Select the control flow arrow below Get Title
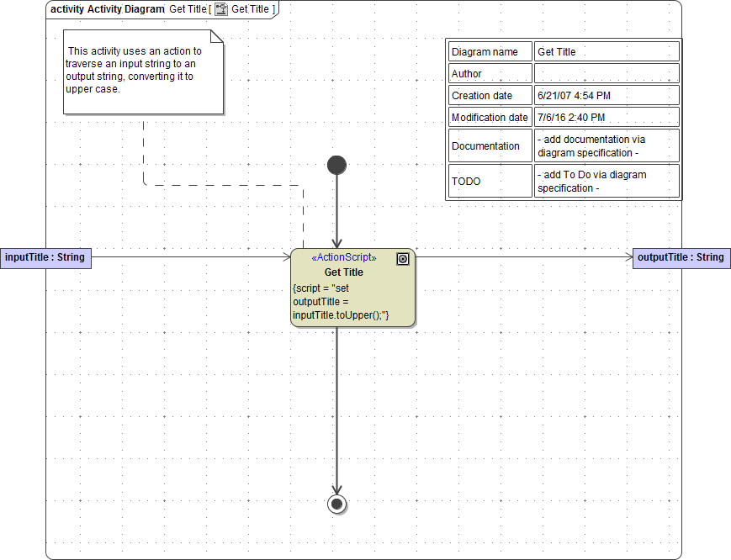The width and height of the screenshot is (731, 560). point(336,412)
